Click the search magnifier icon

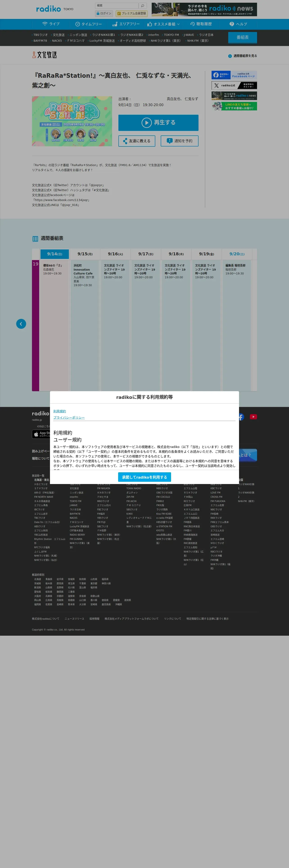[x=143, y=6]
